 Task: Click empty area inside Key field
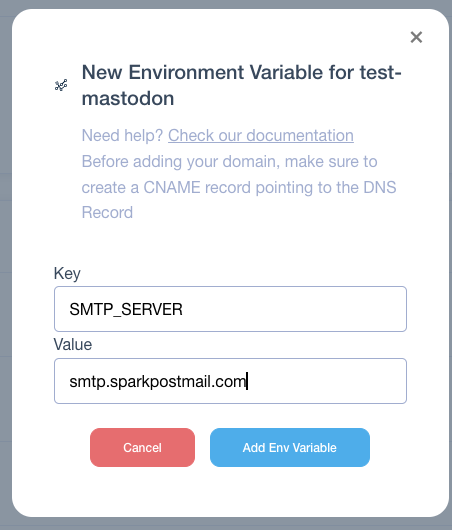(294, 309)
